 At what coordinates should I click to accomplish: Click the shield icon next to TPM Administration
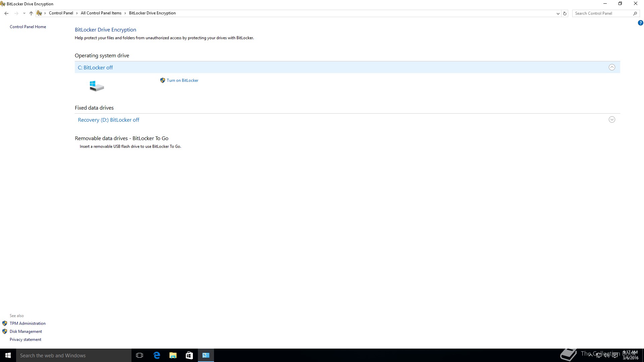[5, 323]
